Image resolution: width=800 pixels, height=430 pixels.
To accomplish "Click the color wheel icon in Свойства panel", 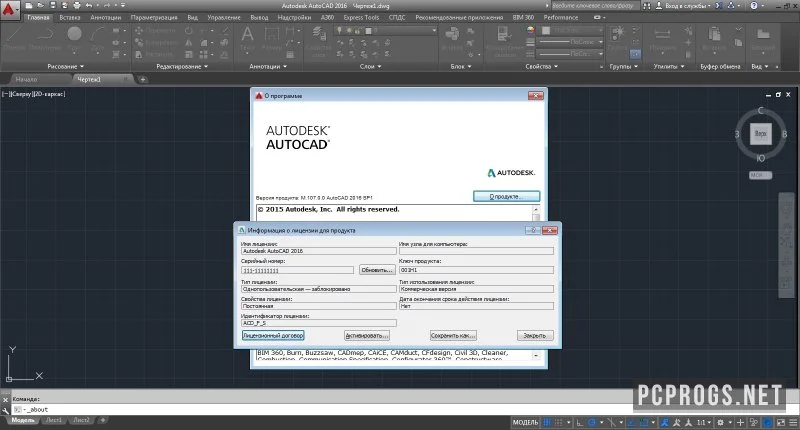I will click(531, 31).
